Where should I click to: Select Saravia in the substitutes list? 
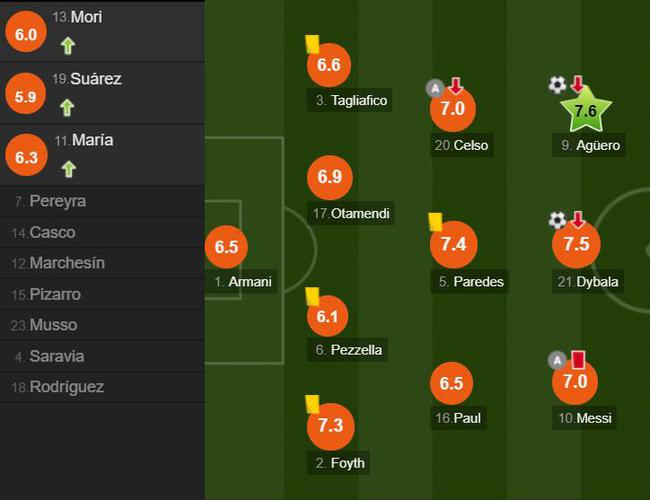(57, 356)
